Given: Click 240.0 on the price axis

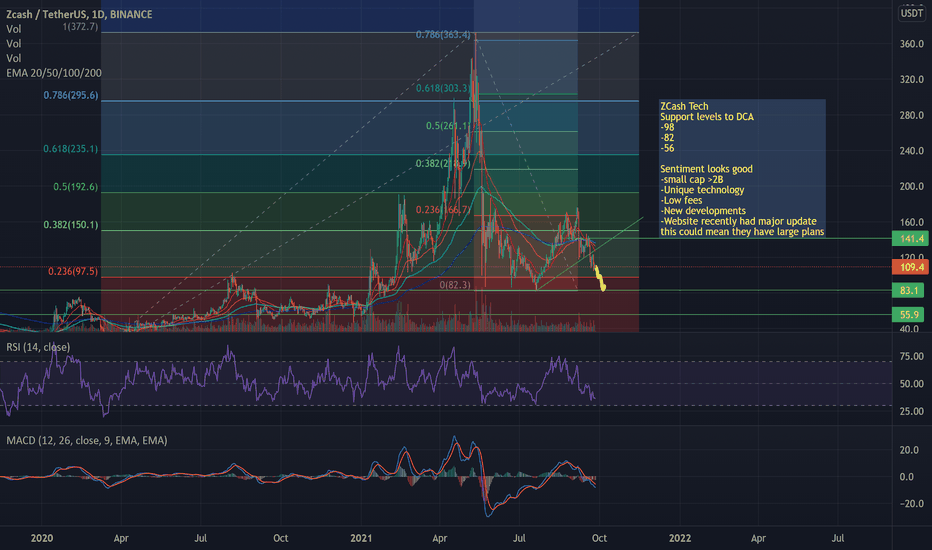Looking at the screenshot, I should (x=912, y=150).
